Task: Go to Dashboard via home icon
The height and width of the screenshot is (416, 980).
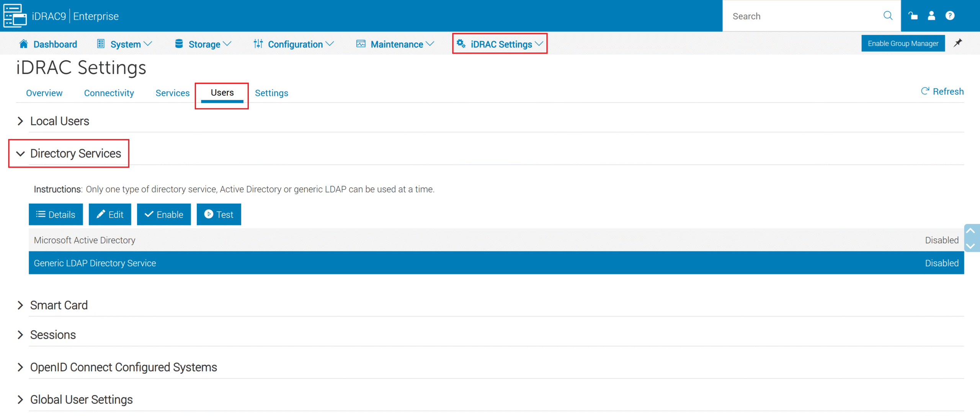Action: [24, 44]
